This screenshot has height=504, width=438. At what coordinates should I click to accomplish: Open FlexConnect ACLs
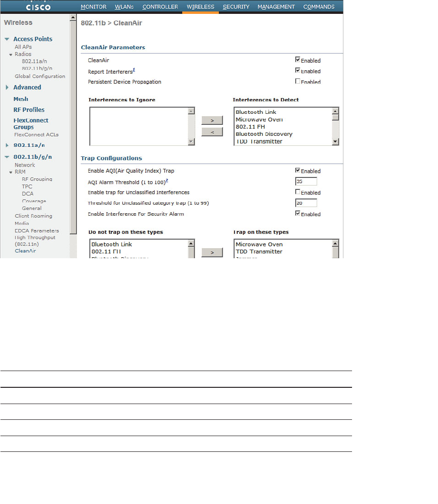point(36,135)
